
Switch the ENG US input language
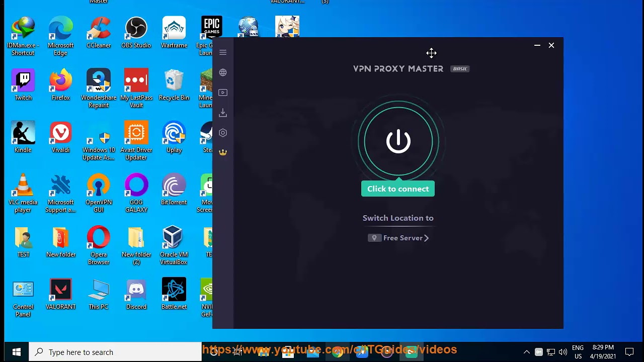click(578, 352)
